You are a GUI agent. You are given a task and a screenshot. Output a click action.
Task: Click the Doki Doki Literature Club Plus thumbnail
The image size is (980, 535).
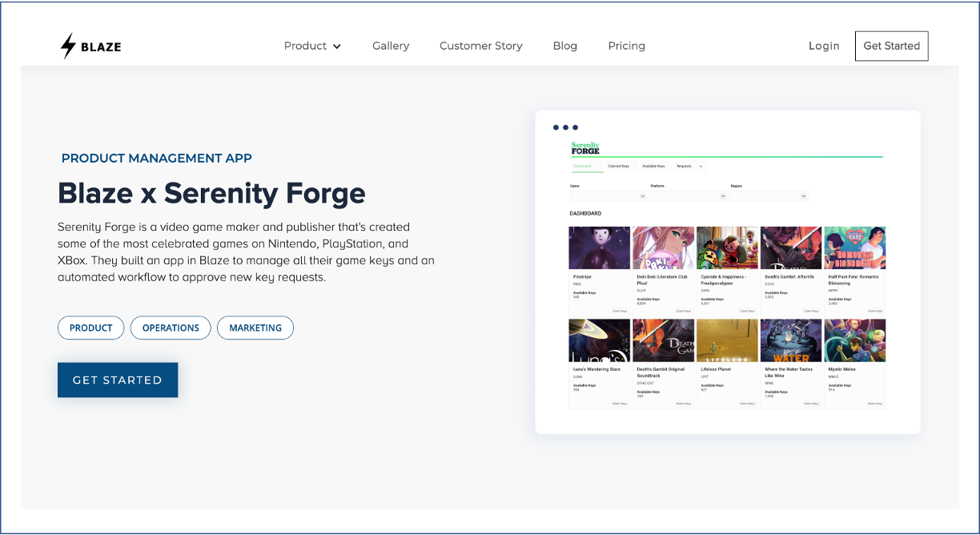pyautogui.click(x=663, y=247)
